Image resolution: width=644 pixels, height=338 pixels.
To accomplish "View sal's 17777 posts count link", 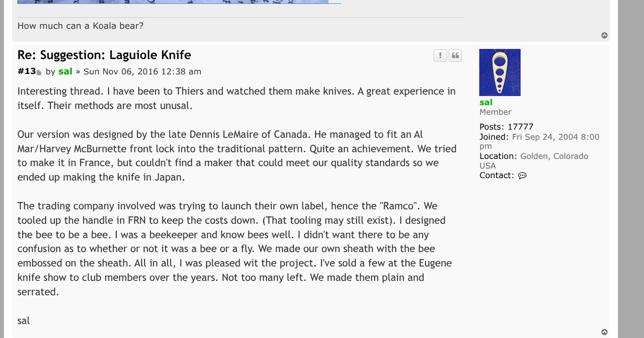I will [x=520, y=127].
